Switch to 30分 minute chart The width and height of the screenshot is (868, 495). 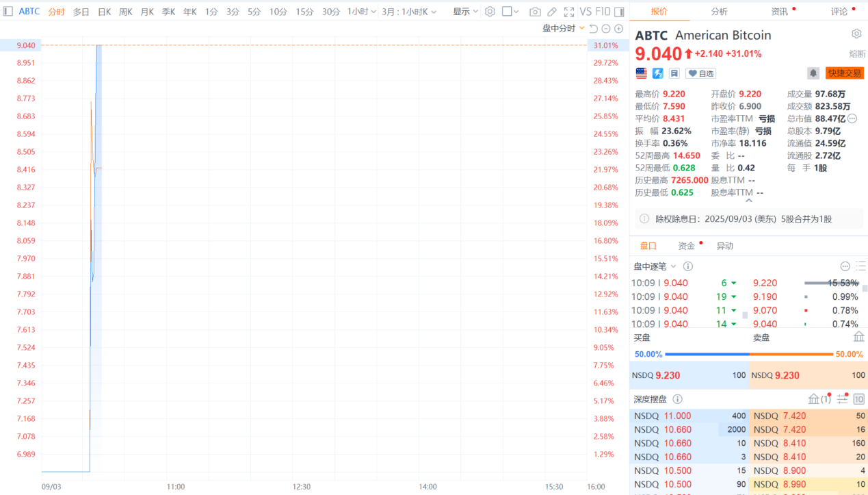[x=331, y=12]
